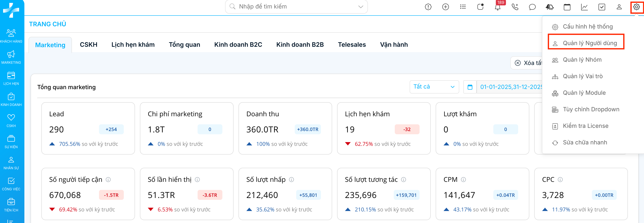Open the date range picker calendar button

[x=470, y=87]
